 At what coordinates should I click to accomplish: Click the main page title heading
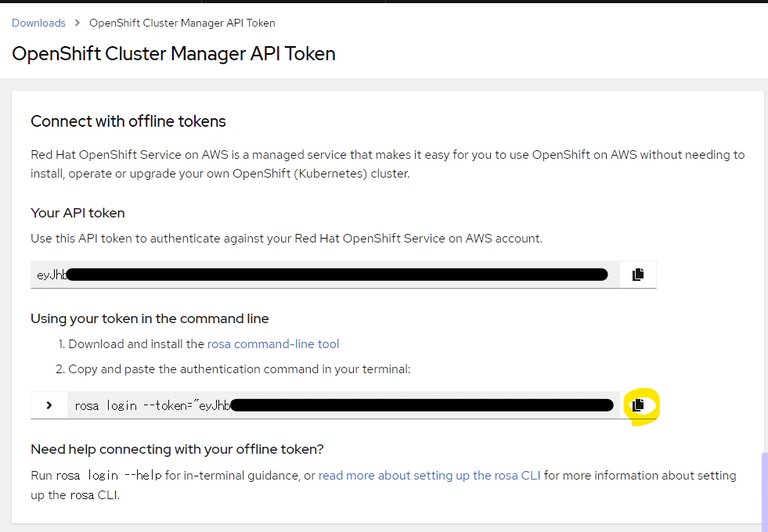coord(173,54)
